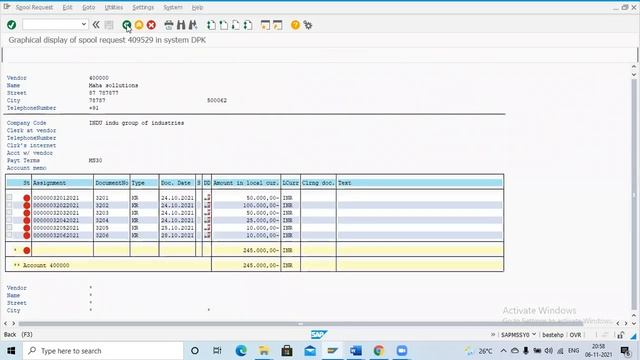Click the Windows Start button
The height and width of the screenshot is (360, 640).
coord(11,351)
